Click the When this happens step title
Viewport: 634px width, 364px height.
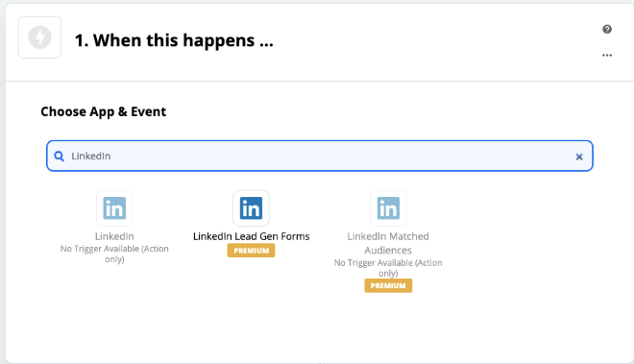pos(174,40)
